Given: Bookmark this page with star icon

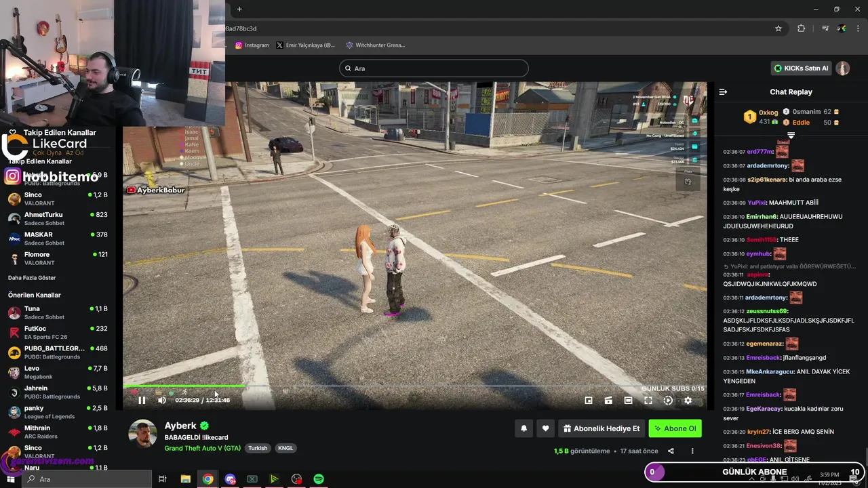Looking at the screenshot, I should [778, 28].
